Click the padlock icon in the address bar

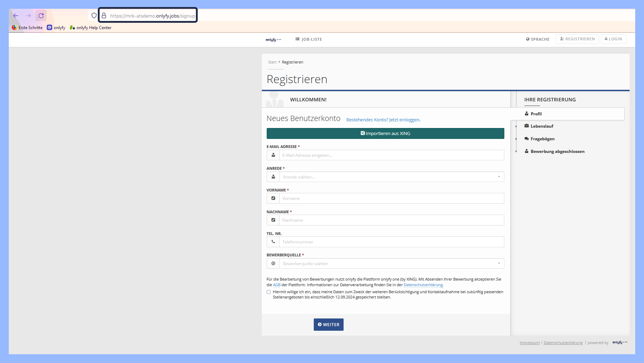click(x=103, y=15)
